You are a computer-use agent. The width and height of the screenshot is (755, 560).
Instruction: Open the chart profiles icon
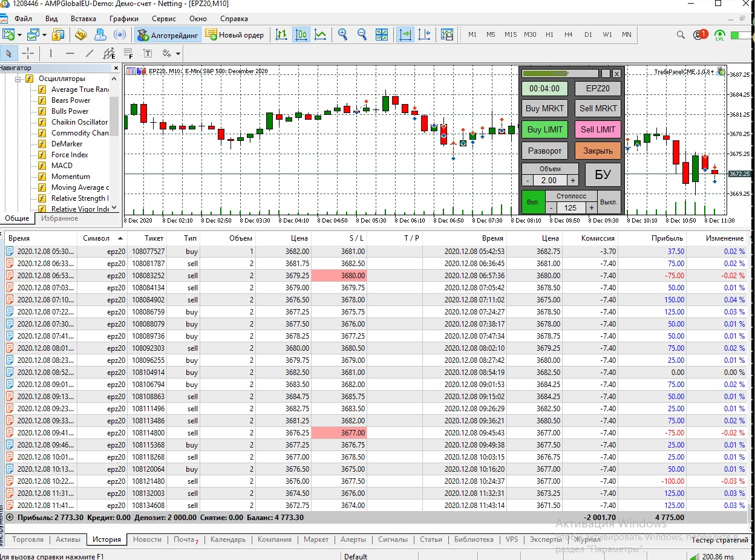(33, 34)
